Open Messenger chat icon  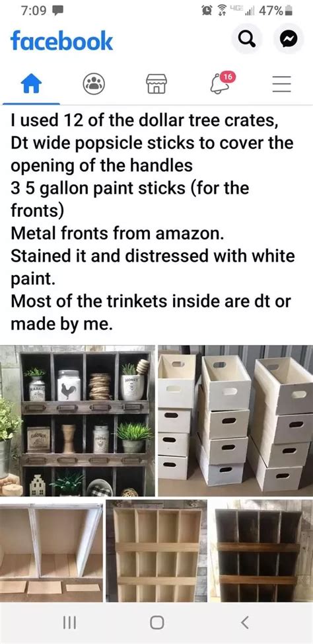tap(289, 38)
